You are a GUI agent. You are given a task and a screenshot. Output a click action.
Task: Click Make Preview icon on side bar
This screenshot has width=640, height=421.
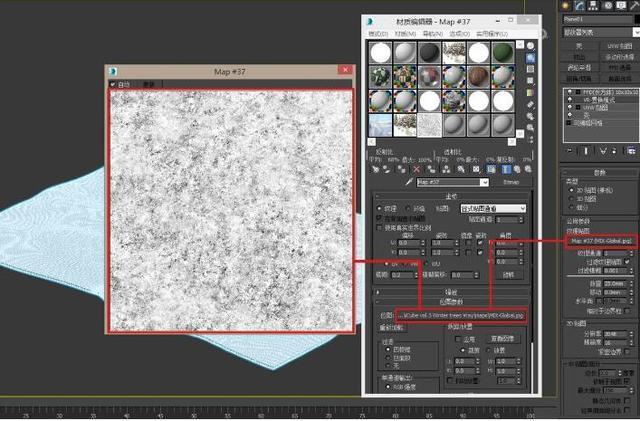coord(530,105)
